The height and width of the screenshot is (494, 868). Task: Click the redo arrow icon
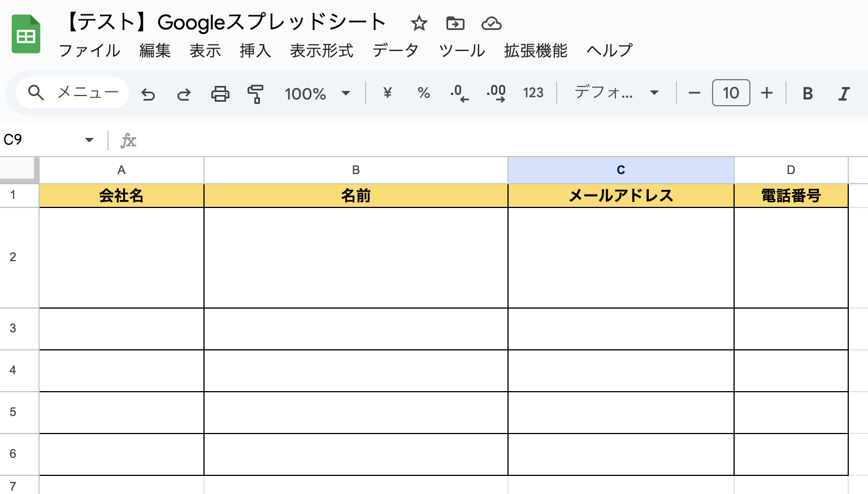click(184, 93)
